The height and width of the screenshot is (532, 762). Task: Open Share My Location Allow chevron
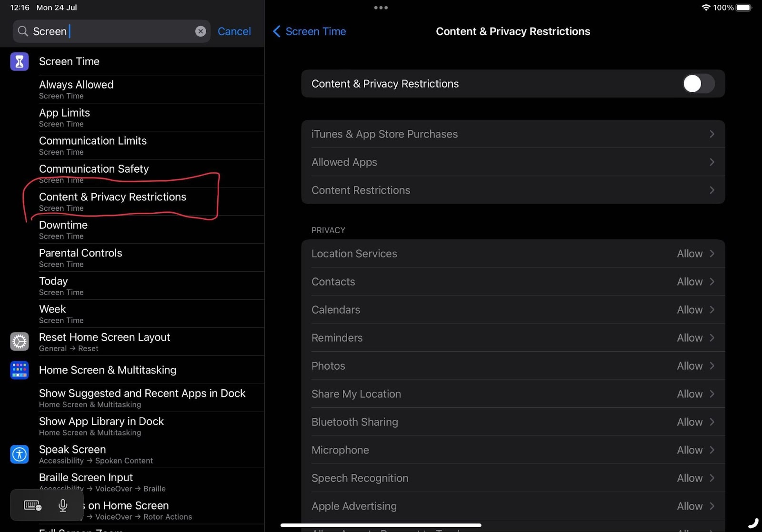tap(712, 394)
